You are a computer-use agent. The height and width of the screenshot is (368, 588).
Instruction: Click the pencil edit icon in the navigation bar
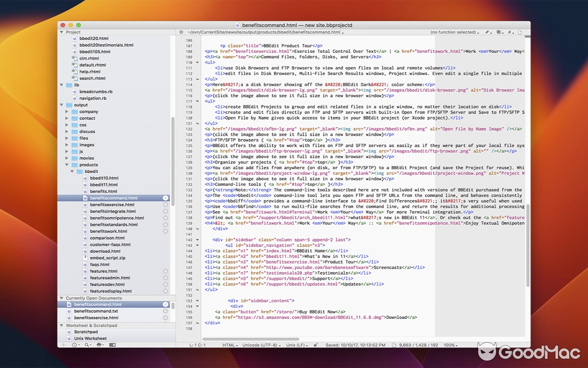(x=487, y=32)
